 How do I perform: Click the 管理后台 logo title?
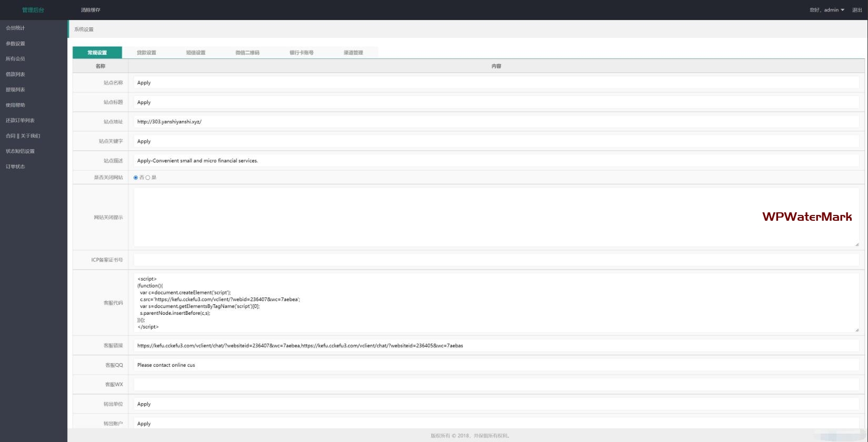coord(33,10)
